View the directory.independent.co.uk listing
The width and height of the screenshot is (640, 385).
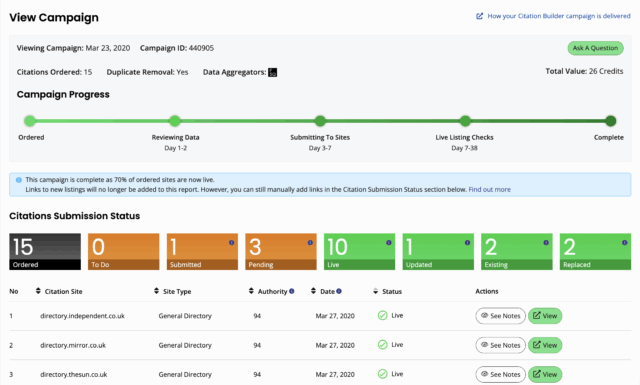point(545,316)
